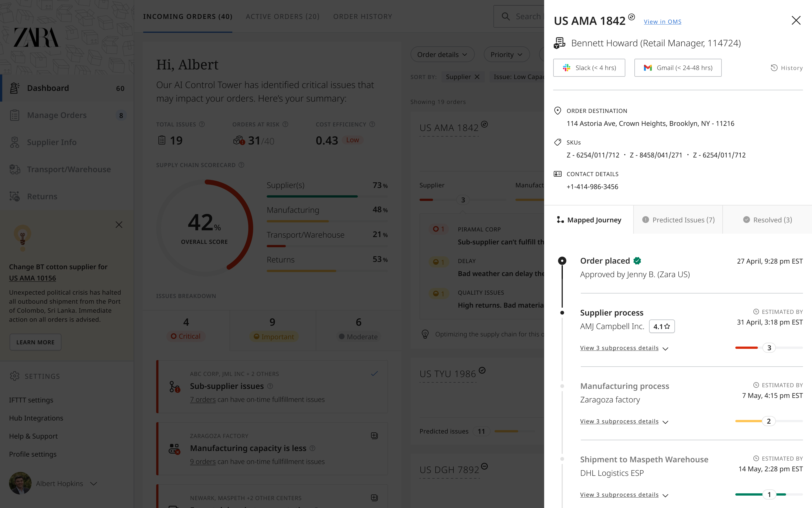Click the Total Issues help icon
Viewport: 812px width, 508px height.
click(202, 124)
